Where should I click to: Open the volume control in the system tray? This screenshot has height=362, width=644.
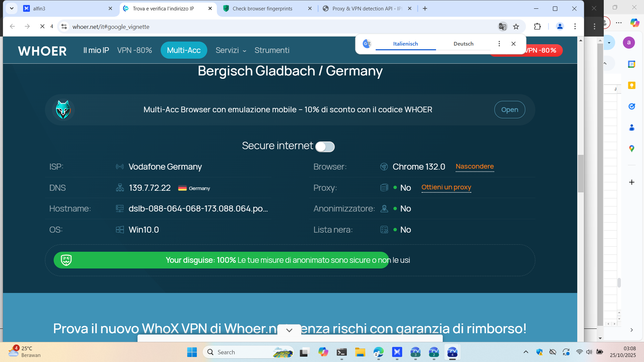pyautogui.click(x=589, y=352)
